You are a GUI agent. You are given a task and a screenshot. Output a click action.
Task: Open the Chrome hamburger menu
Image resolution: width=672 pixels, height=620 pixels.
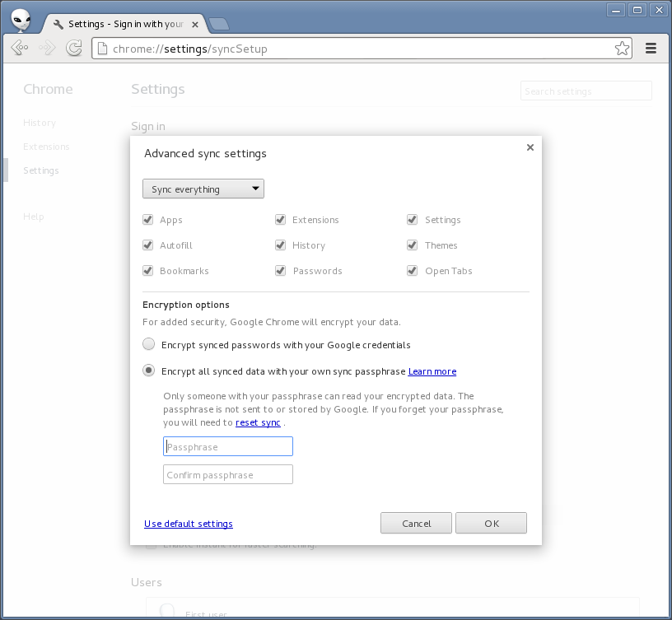click(651, 48)
